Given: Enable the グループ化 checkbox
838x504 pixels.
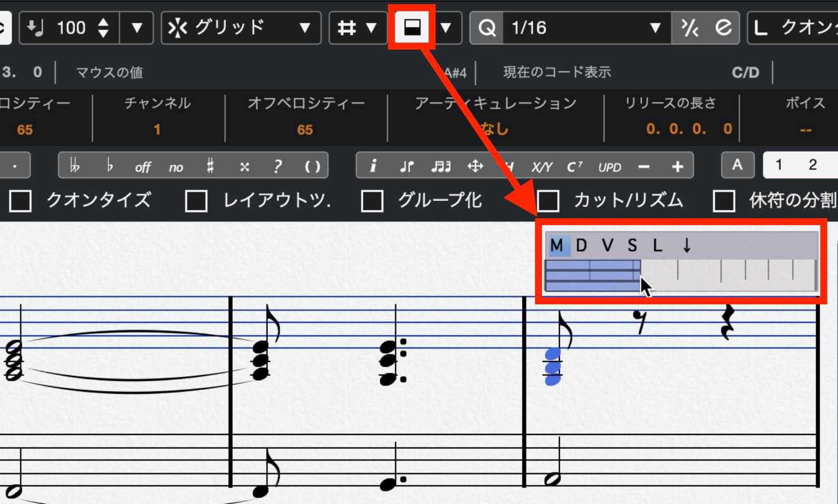Looking at the screenshot, I should click(372, 201).
